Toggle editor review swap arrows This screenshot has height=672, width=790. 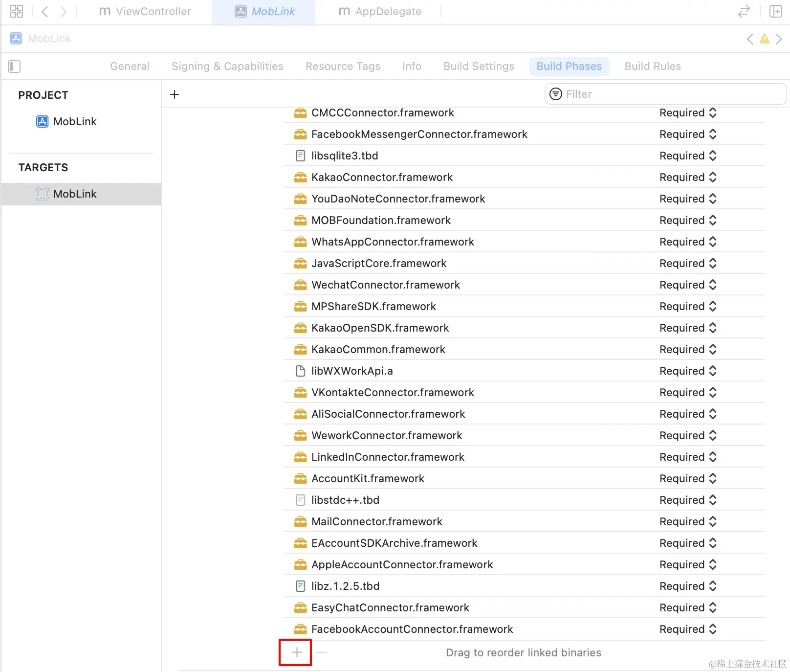744,11
